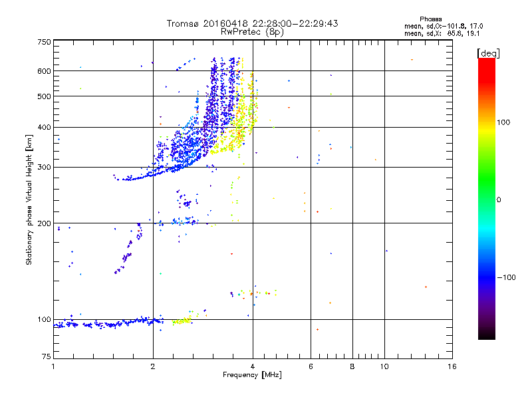
Task: Click the y-axis tick label '750'
Action: tap(44, 43)
